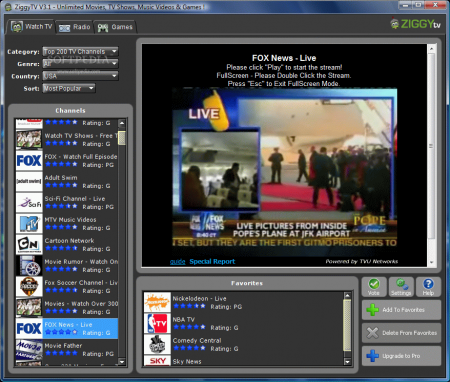Click the guide link under video
The image size is (450, 382).
177,262
